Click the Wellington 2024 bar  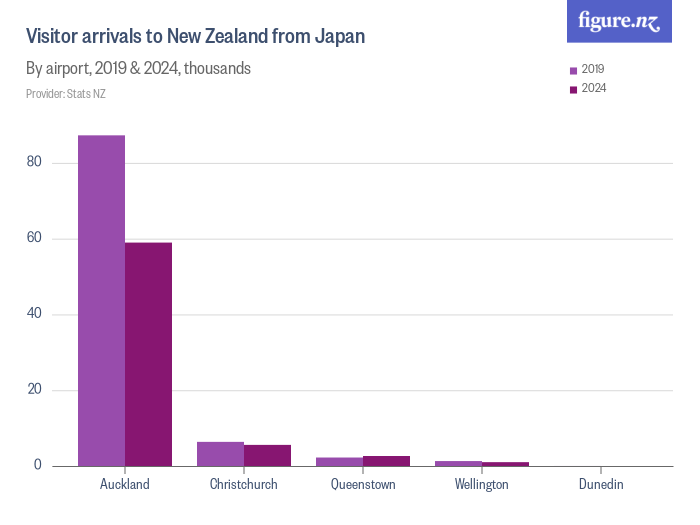coord(505,463)
